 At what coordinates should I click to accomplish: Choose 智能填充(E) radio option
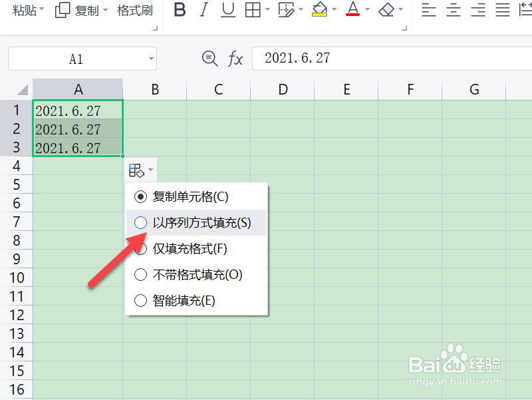coord(140,301)
